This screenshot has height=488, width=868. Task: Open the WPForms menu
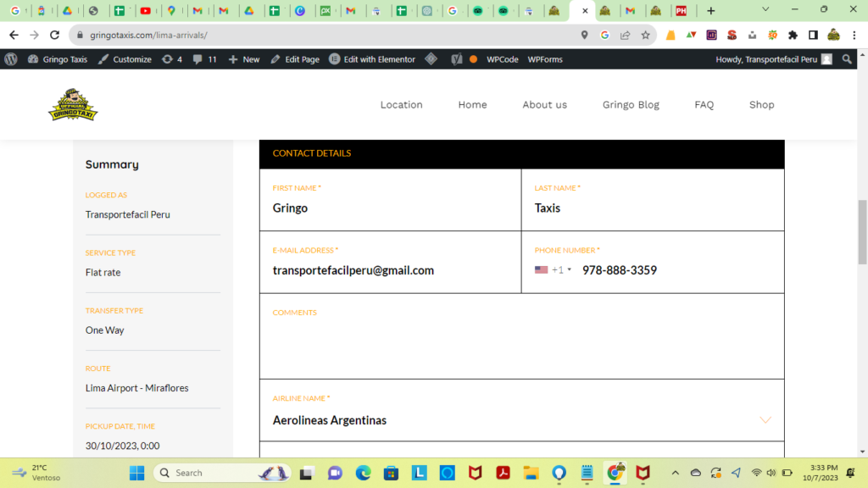[545, 59]
